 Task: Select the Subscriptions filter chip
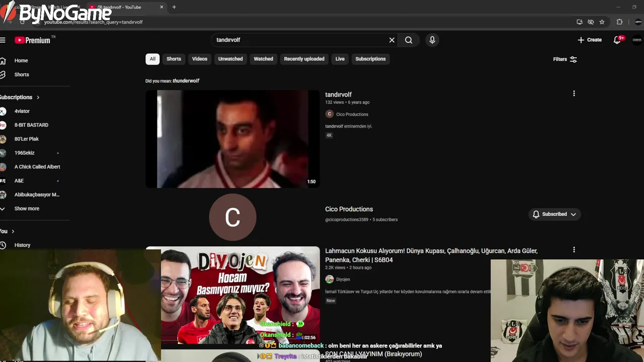370,59
